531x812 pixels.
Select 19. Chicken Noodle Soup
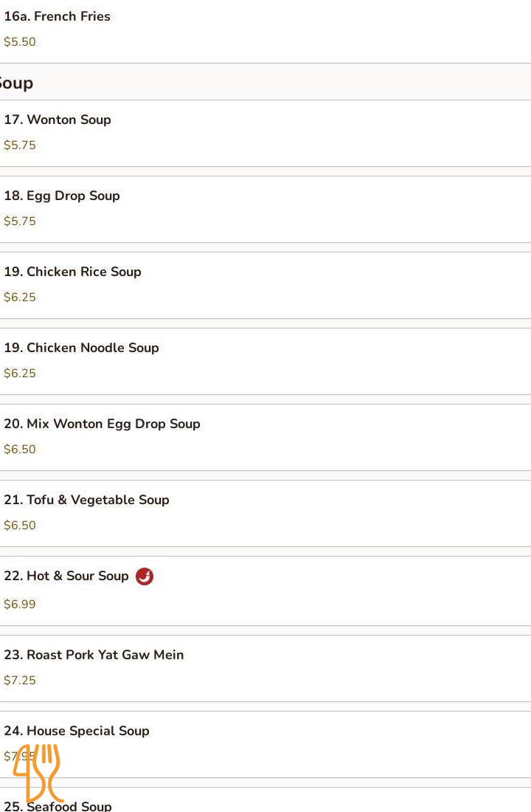[81, 348]
